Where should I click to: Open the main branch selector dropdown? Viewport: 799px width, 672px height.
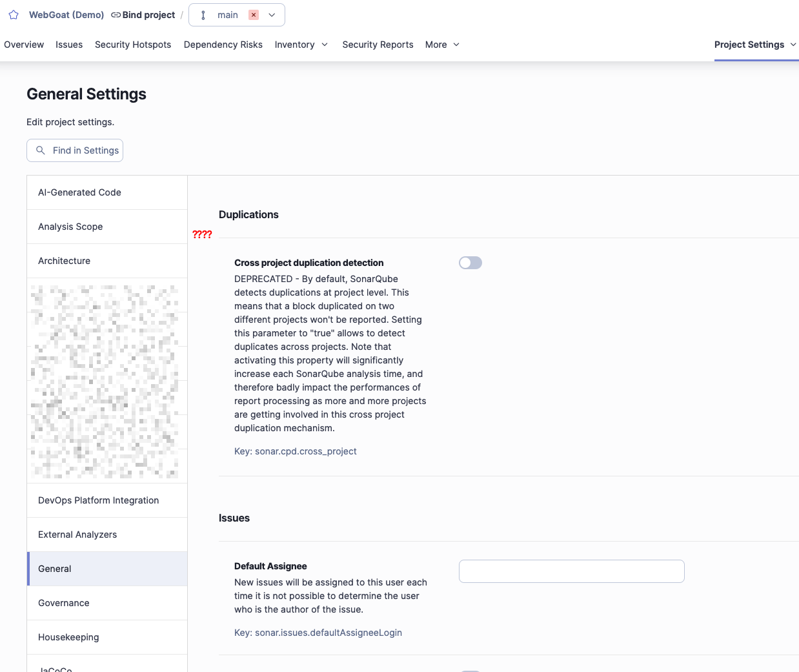tap(272, 15)
